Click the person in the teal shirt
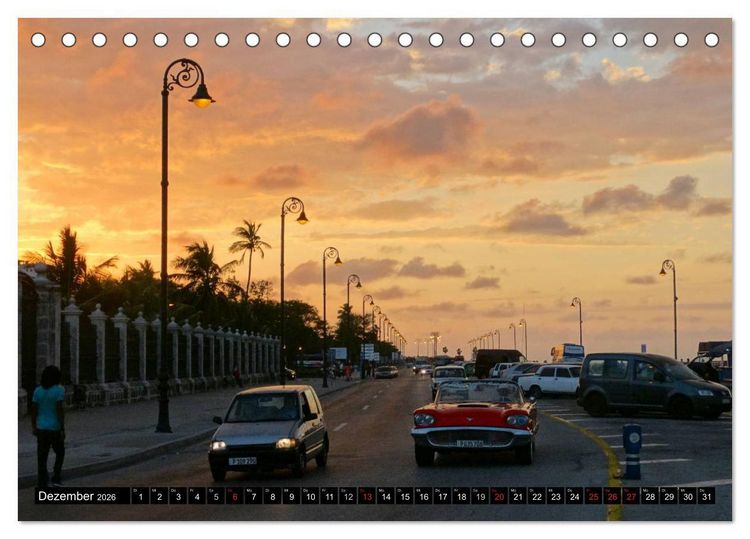The image size is (750, 539). pos(49,425)
